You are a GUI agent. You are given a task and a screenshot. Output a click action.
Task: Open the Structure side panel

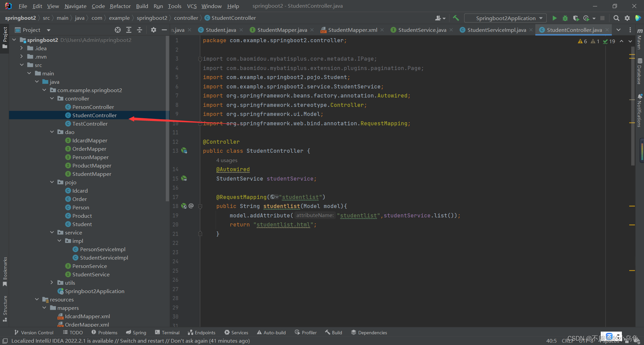[5, 308]
